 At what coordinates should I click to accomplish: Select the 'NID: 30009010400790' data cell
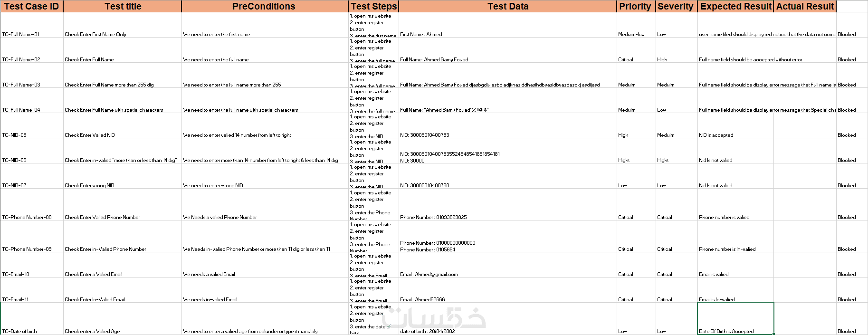tap(508, 176)
